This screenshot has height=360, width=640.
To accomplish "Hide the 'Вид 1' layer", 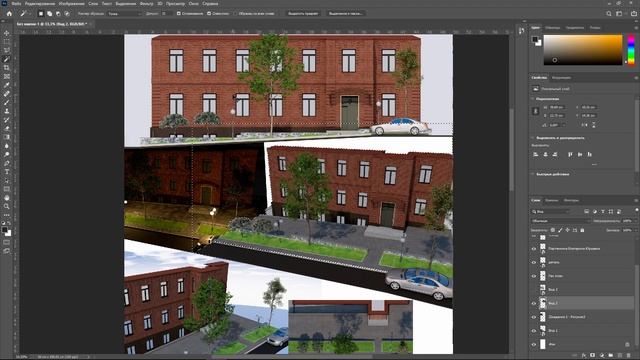I will point(533,331).
